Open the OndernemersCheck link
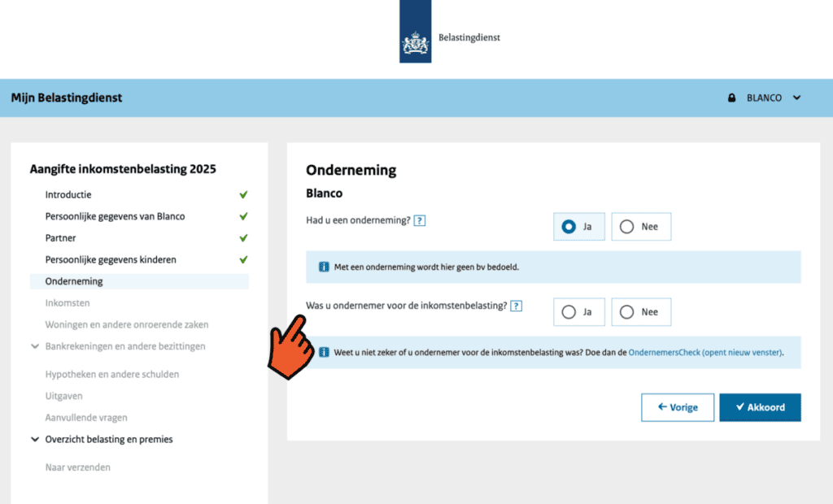This screenshot has height=504, width=833. click(x=704, y=353)
